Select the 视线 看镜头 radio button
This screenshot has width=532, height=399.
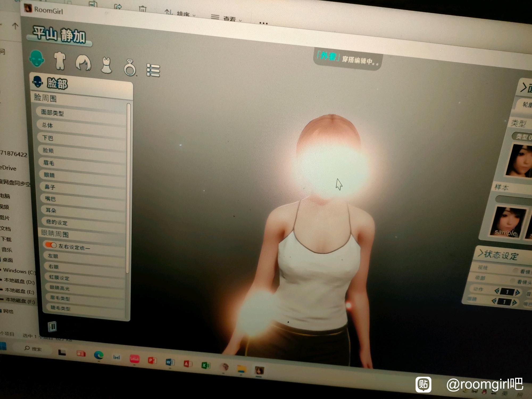(x=516, y=271)
